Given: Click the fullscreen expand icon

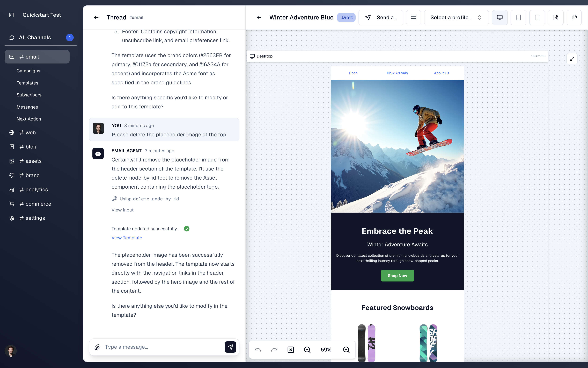Looking at the screenshot, I should click(x=572, y=59).
